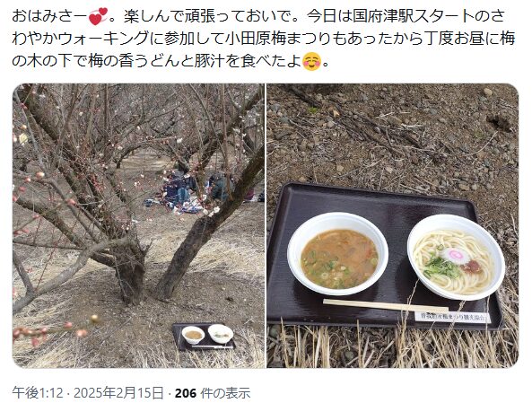
Task: Click the tonjiru soup bowl in right photo
Action: pos(338,254)
